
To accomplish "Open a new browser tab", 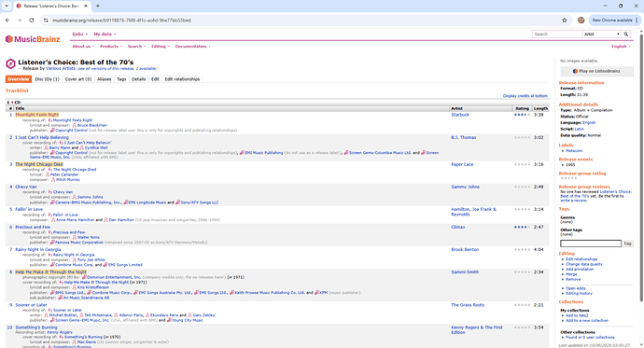I will click(x=98, y=7).
